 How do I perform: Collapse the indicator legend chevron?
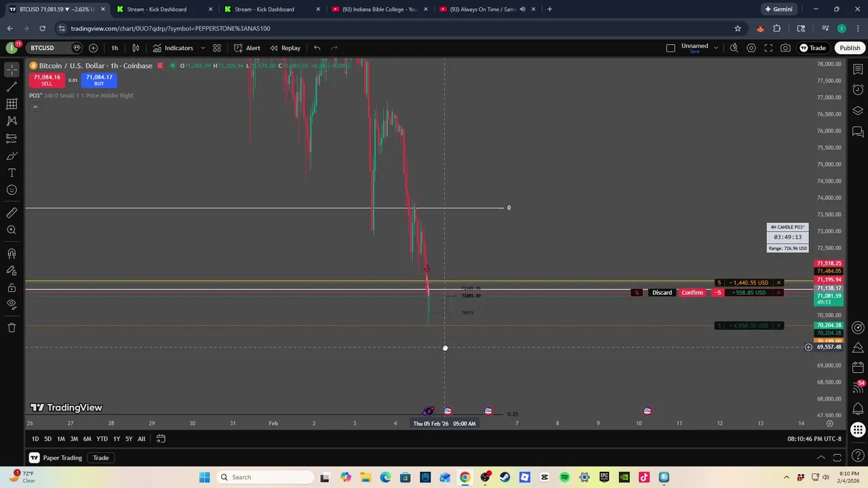(x=35, y=107)
